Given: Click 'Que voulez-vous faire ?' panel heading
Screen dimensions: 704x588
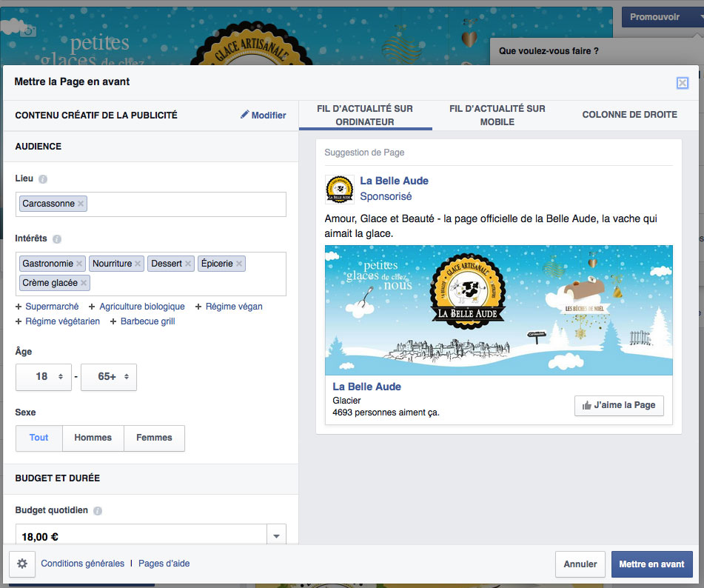Looking at the screenshot, I should click(549, 51).
